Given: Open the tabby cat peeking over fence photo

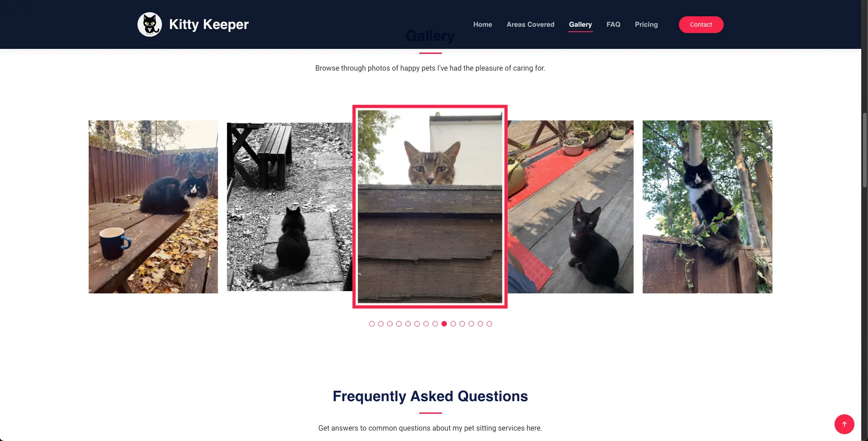Looking at the screenshot, I should (430, 206).
